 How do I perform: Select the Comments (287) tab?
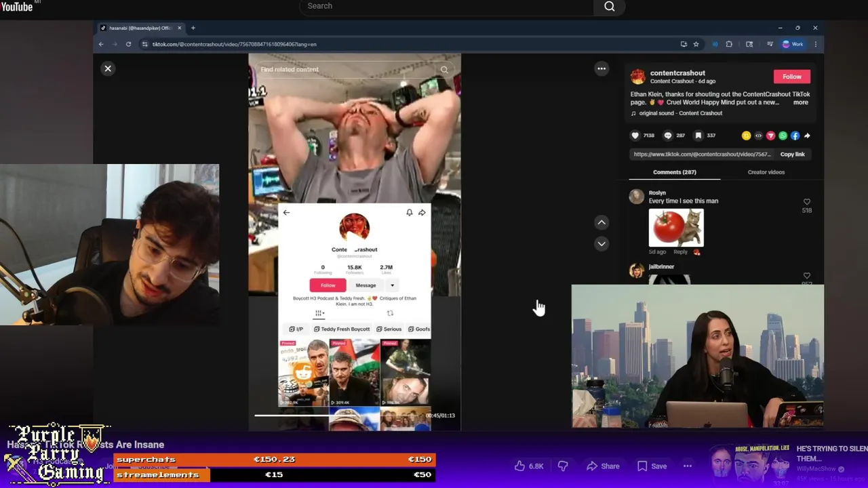[x=675, y=172]
